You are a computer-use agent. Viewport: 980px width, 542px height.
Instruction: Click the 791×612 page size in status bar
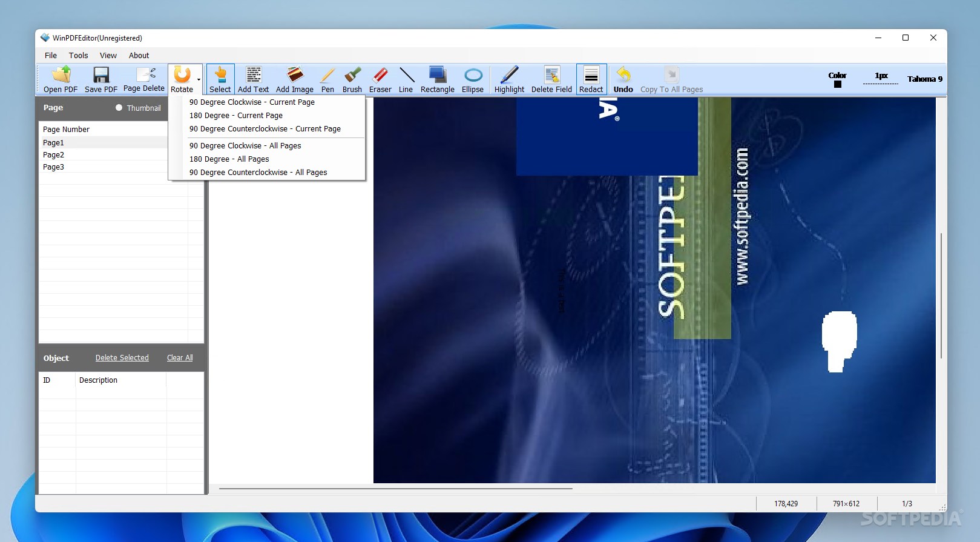pyautogui.click(x=846, y=504)
